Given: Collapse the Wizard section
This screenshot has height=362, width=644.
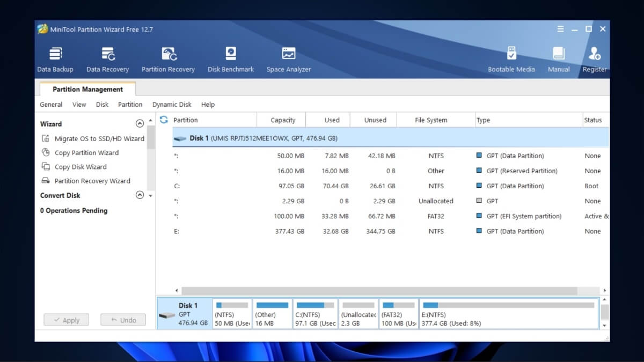Looking at the screenshot, I should click(x=140, y=123).
